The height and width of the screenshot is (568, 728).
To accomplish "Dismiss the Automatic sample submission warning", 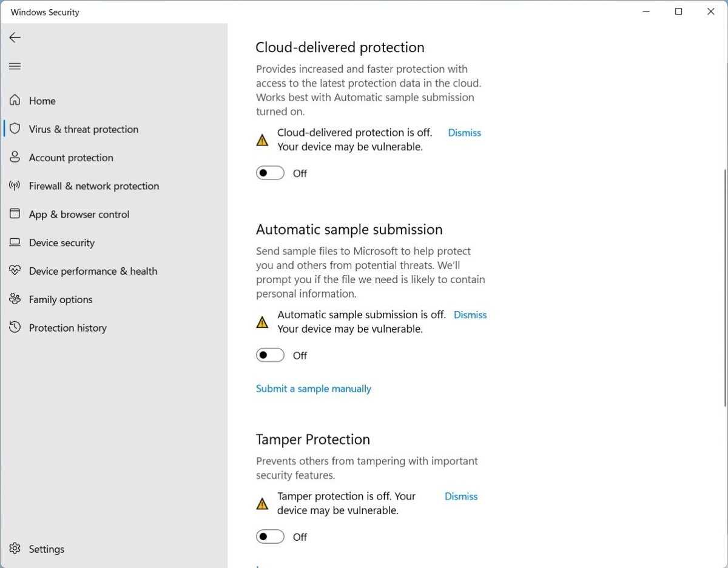I will coord(470,315).
